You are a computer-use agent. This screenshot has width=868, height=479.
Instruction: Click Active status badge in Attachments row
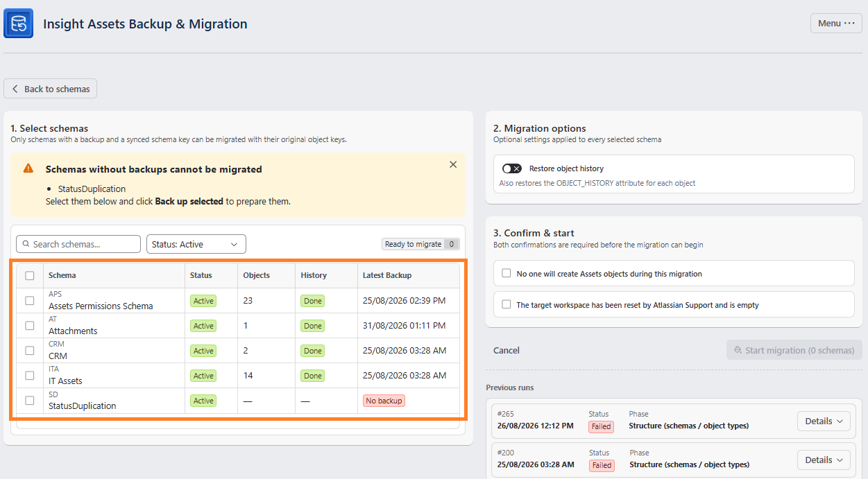pyautogui.click(x=203, y=326)
